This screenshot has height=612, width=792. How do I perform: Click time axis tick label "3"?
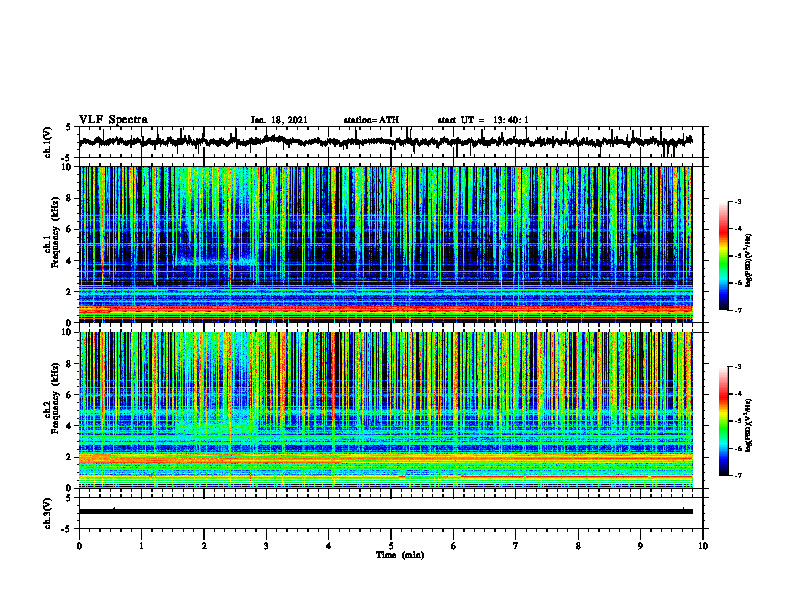(266, 546)
